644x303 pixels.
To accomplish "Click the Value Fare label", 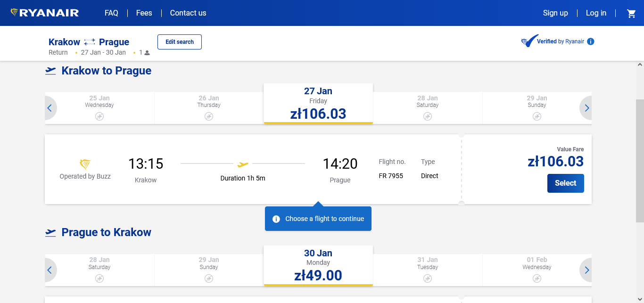I will coord(570,149).
